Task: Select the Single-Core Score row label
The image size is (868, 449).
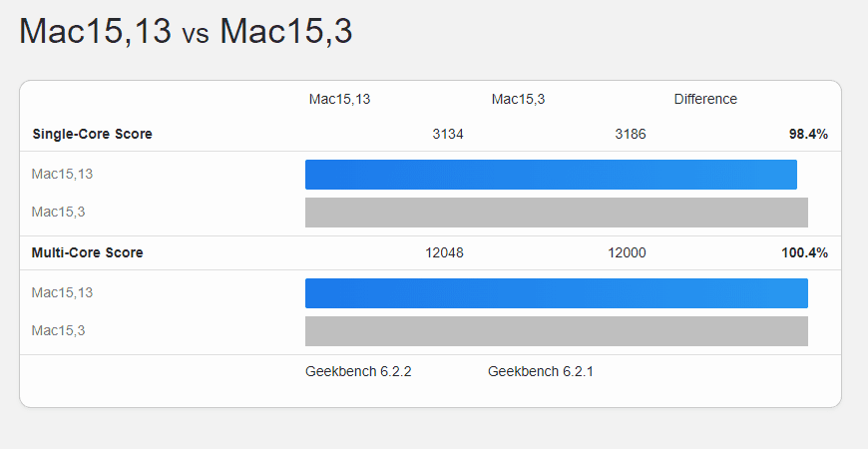Action: coord(92,134)
